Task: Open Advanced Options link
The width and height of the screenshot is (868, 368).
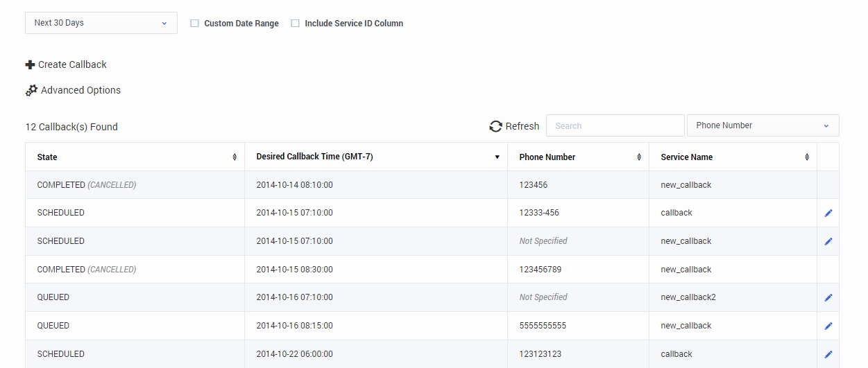Action: coord(80,90)
